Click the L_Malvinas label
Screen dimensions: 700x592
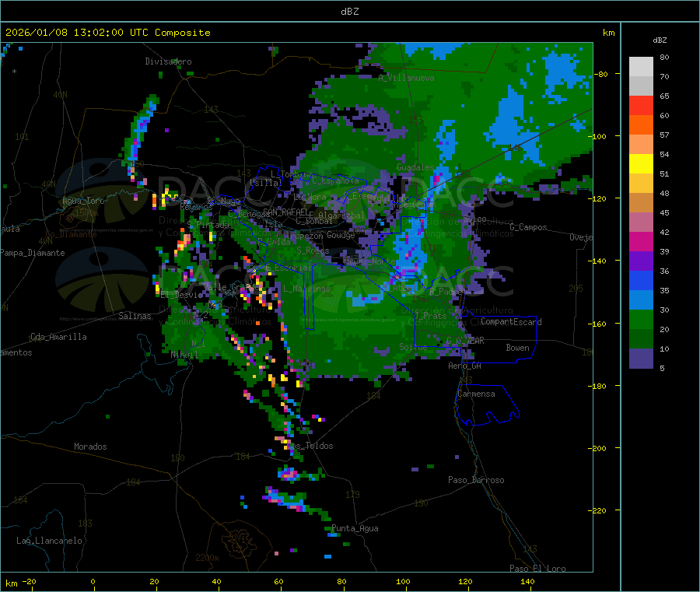point(306,289)
